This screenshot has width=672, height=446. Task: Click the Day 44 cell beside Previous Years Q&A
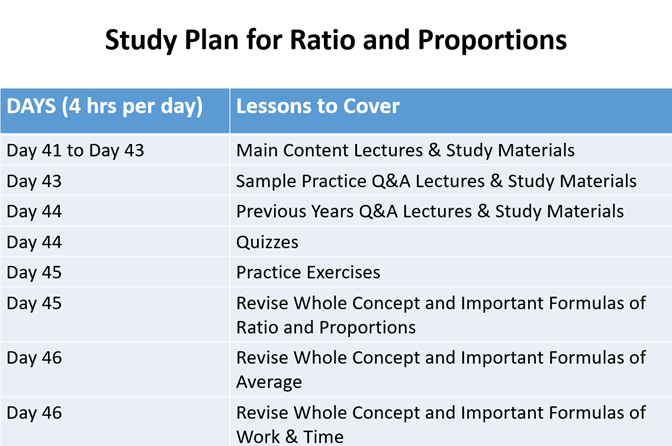115,211
